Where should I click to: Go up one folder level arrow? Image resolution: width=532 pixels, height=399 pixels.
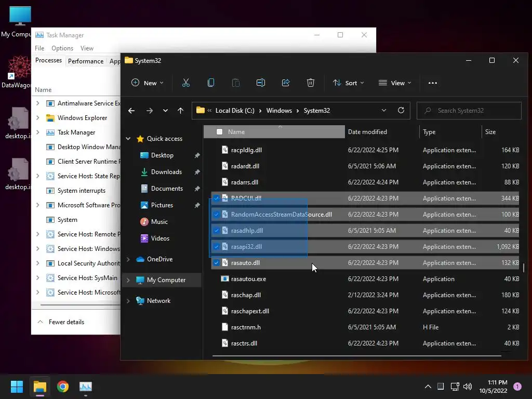[x=180, y=111]
